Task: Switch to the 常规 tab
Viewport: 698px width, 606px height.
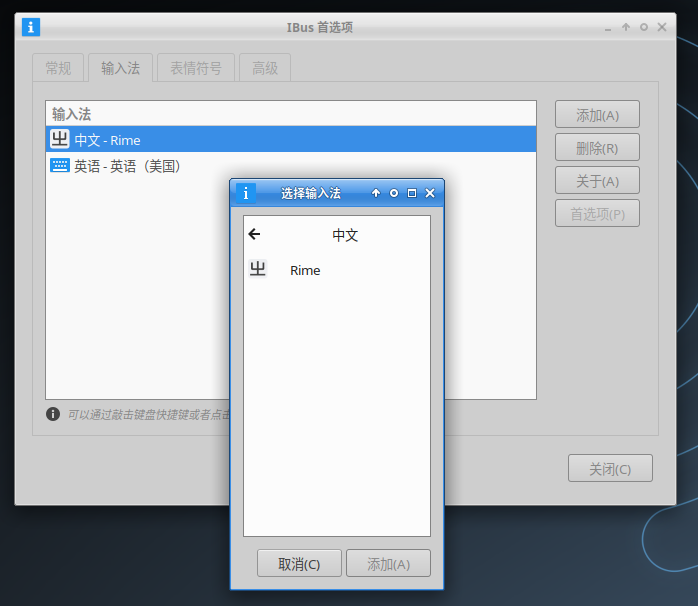Action: pos(58,68)
